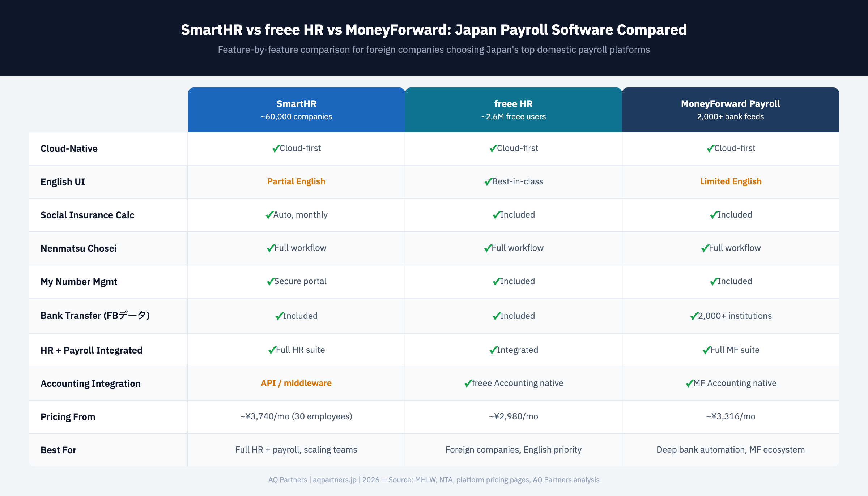Click the checkmark on MoneyForward Included for Social Insurance
Image resolution: width=868 pixels, height=496 pixels.
coord(713,214)
